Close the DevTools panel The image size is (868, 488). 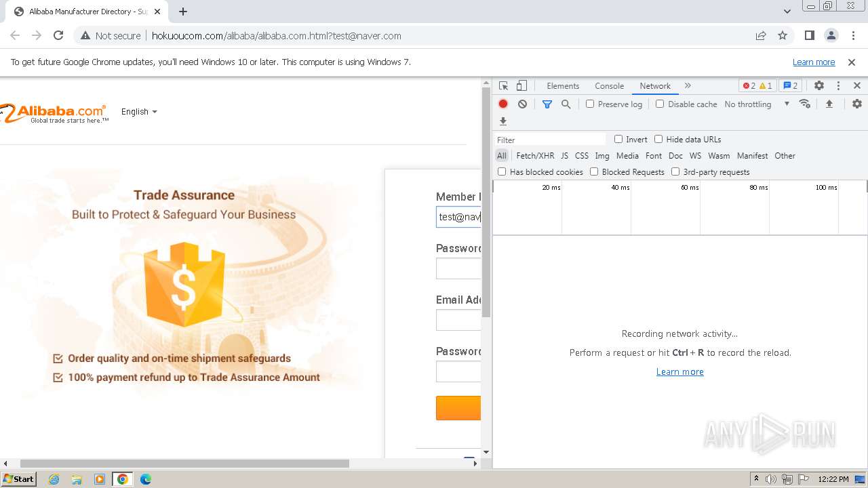856,86
